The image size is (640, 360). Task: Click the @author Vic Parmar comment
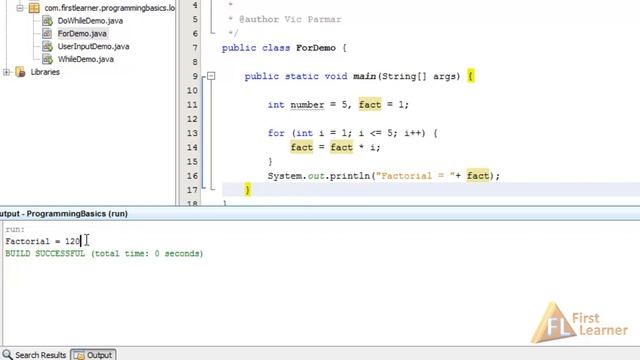(x=290, y=19)
